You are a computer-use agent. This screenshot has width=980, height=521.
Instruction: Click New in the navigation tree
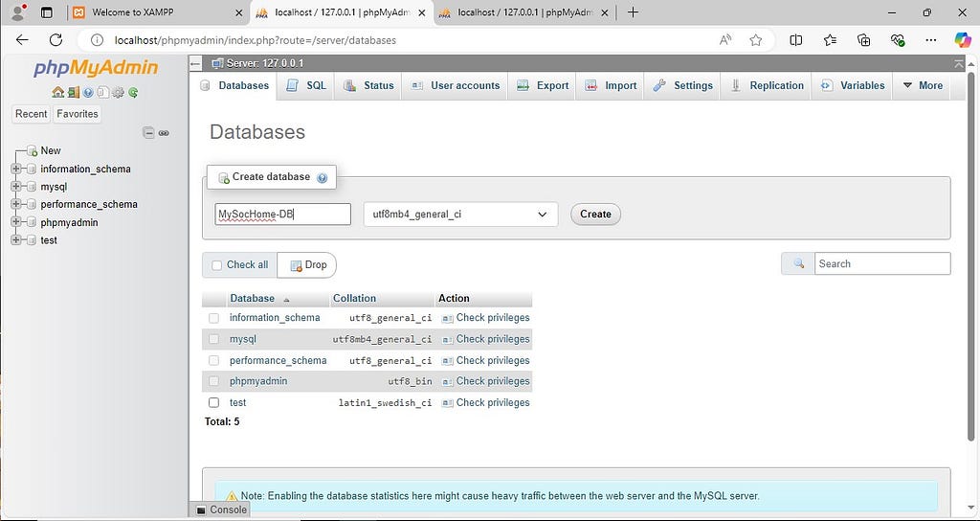pyautogui.click(x=51, y=150)
